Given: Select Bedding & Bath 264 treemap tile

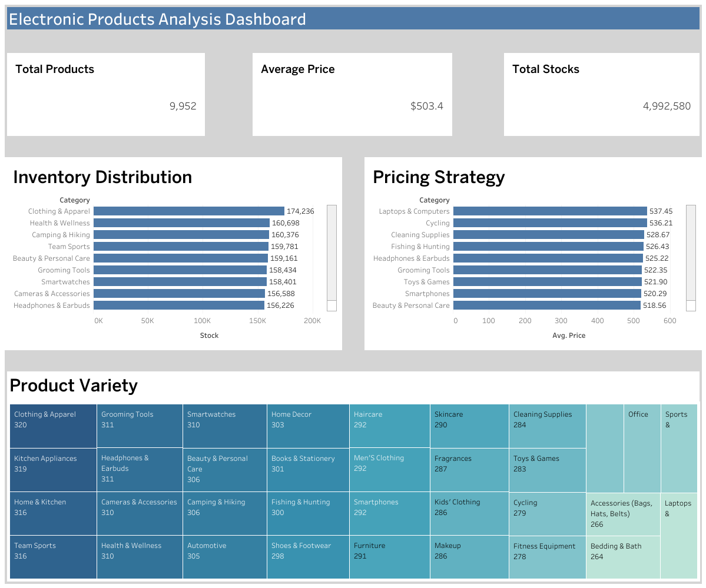Looking at the screenshot, I should click(x=623, y=557).
